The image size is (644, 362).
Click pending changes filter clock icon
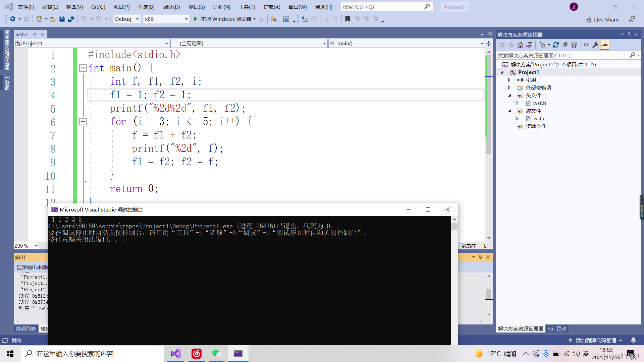pos(543,45)
